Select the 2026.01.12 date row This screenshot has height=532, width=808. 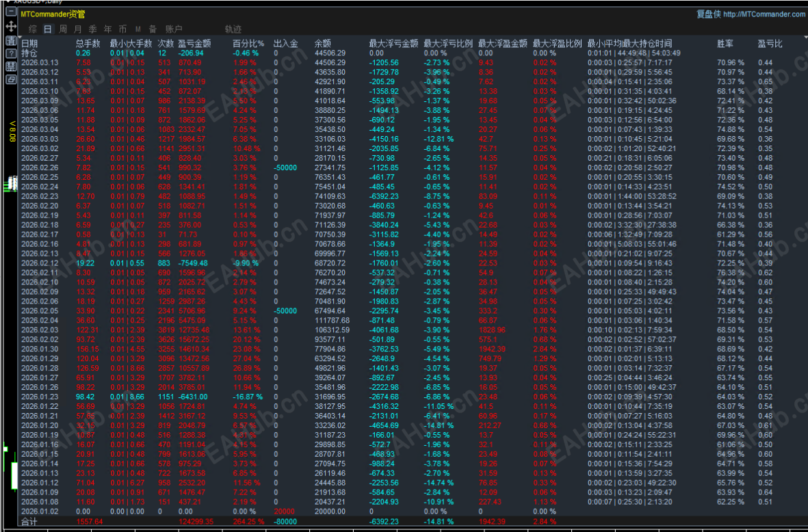pos(40,483)
